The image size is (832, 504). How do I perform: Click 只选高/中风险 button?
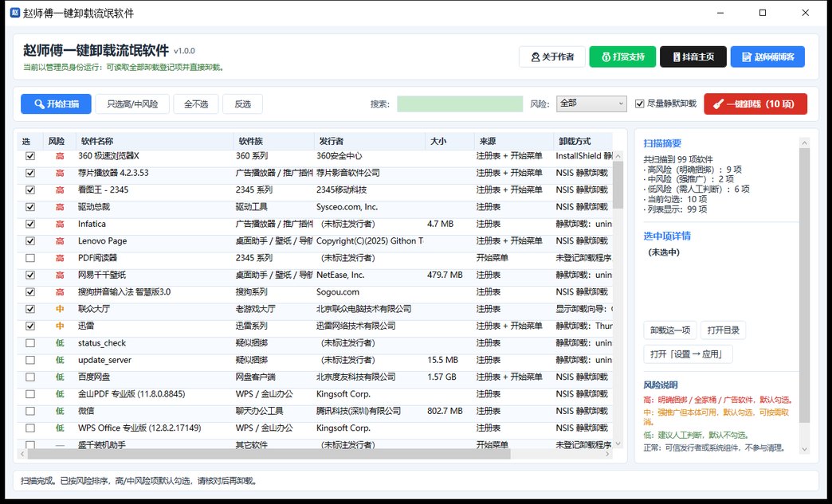pyautogui.click(x=132, y=104)
